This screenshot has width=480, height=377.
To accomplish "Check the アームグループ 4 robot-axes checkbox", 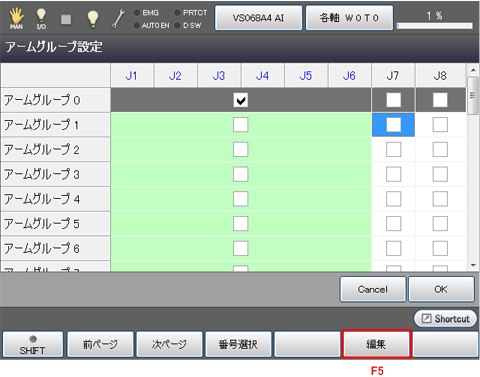I will click(240, 199).
